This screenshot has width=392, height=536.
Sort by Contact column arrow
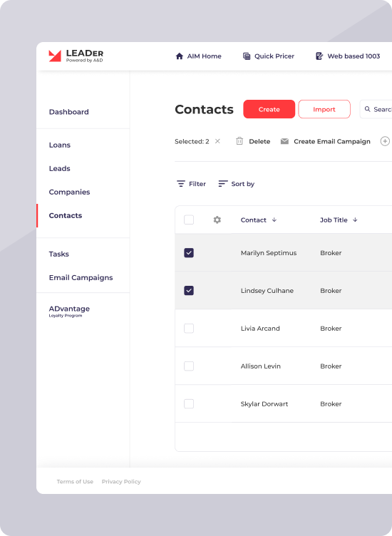tap(274, 220)
